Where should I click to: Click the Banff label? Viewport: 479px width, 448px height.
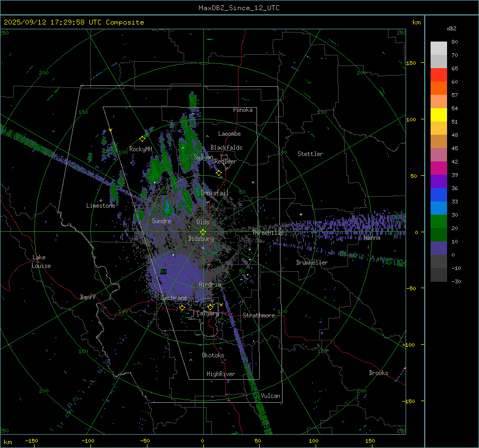pyautogui.click(x=88, y=297)
